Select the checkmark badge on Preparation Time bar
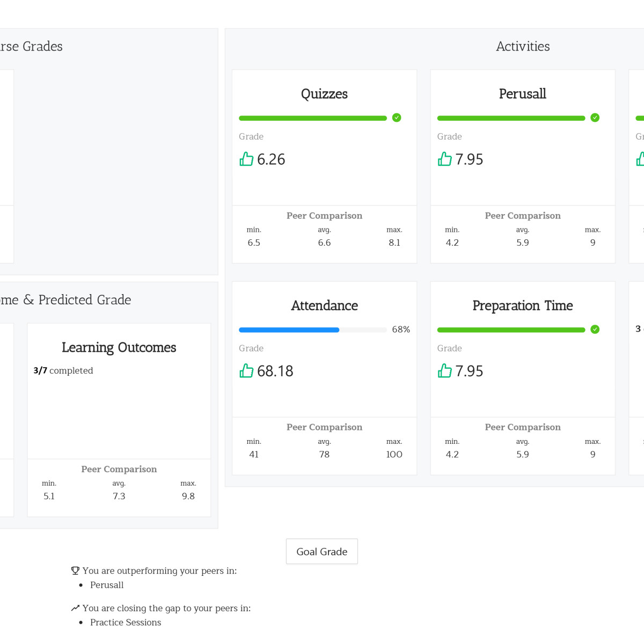 point(595,330)
